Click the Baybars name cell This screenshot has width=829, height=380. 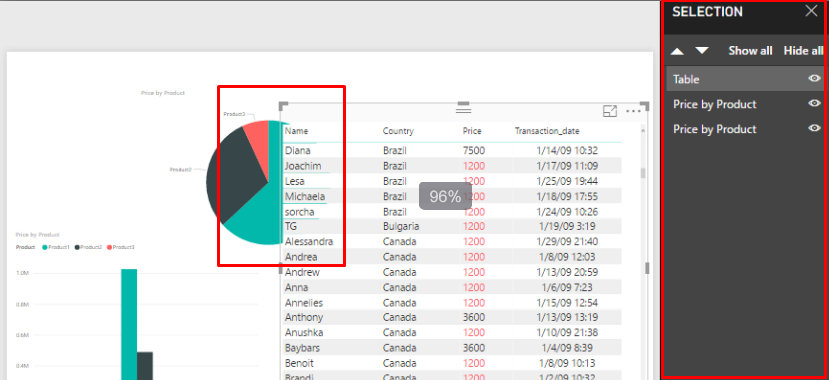[302, 348]
